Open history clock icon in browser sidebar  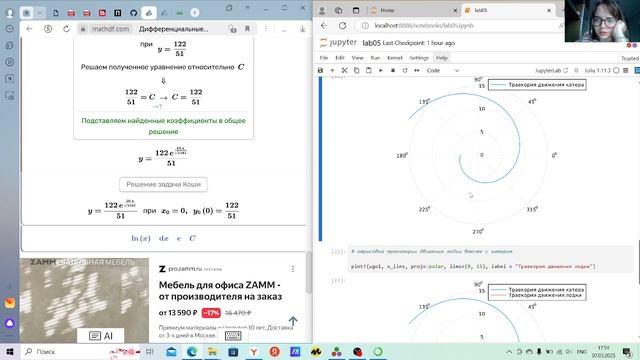9,29
